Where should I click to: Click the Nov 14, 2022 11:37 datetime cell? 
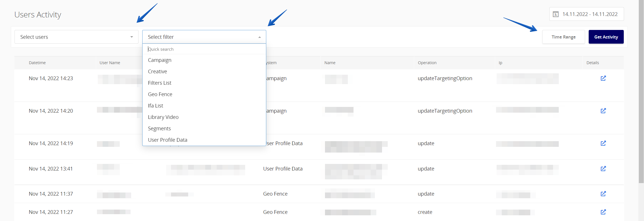coord(51,194)
